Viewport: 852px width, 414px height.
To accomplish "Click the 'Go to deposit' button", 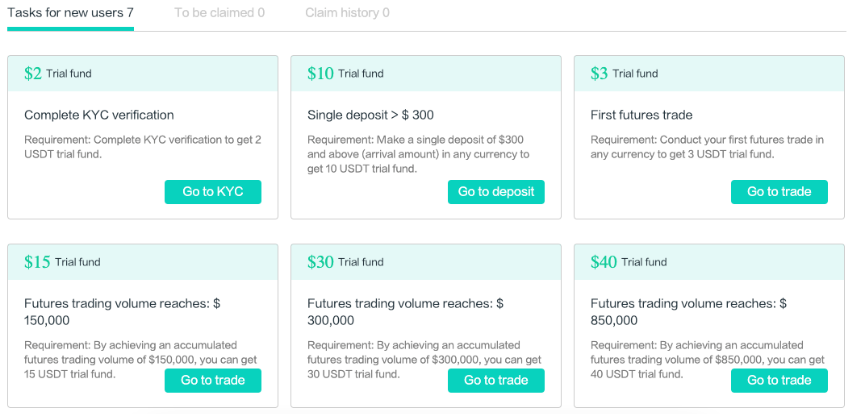I will [x=496, y=192].
